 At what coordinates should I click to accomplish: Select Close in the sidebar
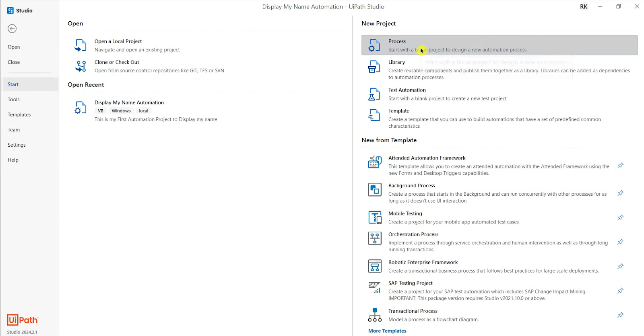click(x=14, y=62)
